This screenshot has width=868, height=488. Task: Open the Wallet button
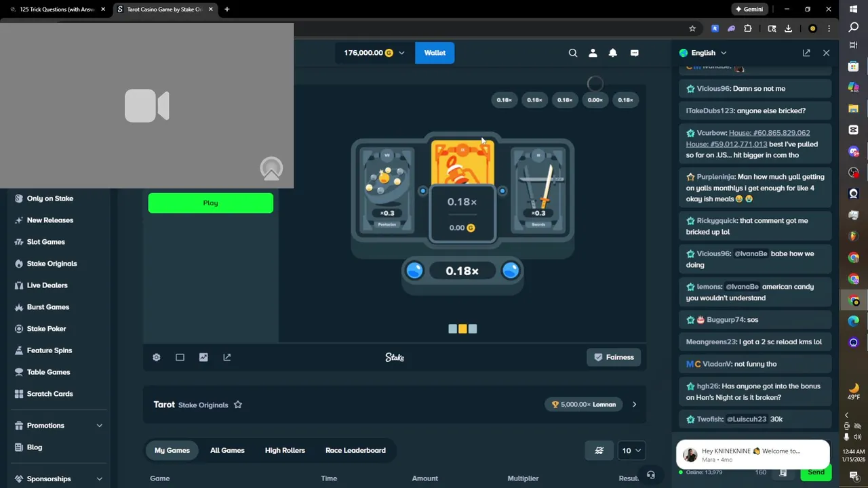(x=435, y=53)
